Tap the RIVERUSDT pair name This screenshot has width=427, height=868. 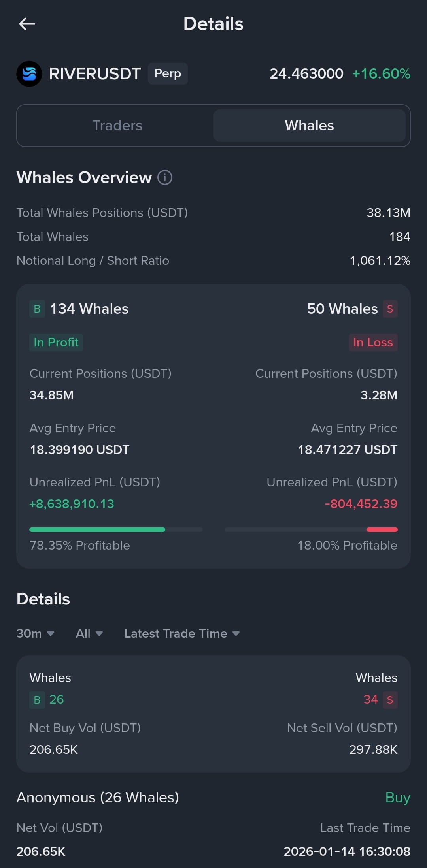[x=95, y=73]
